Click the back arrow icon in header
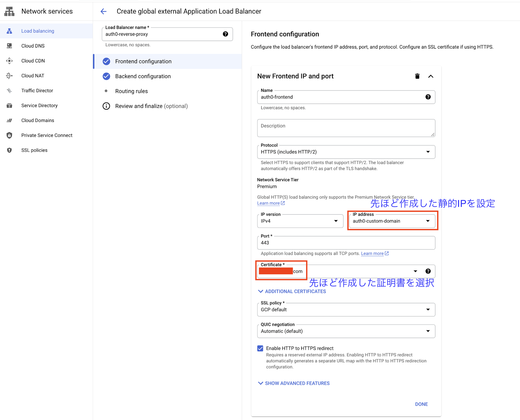The image size is (520, 420). (103, 11)
